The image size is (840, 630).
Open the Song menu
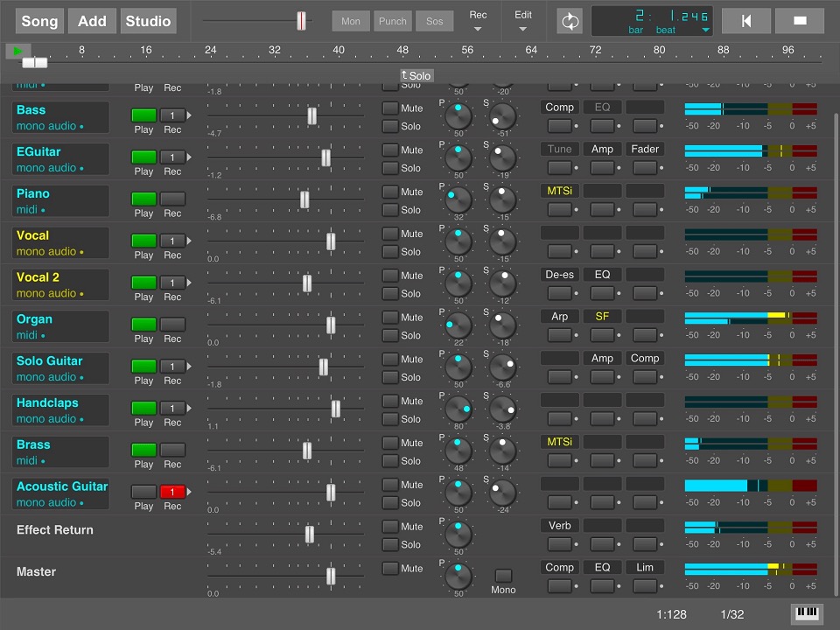click(39, 21)
